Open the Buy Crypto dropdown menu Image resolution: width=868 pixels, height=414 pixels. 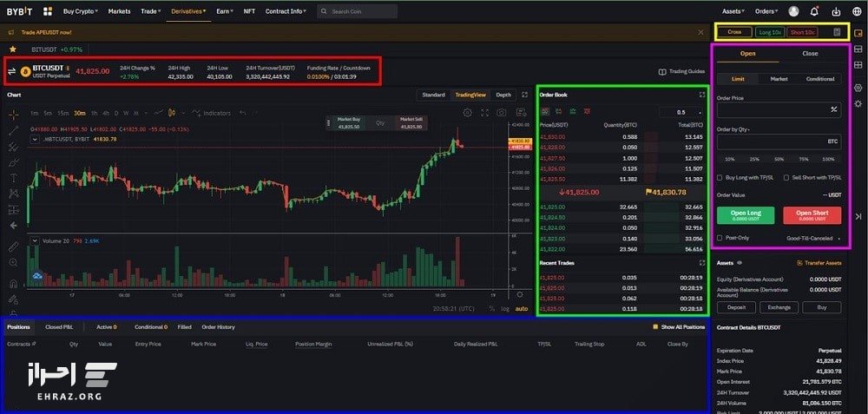tap(81, 11)
